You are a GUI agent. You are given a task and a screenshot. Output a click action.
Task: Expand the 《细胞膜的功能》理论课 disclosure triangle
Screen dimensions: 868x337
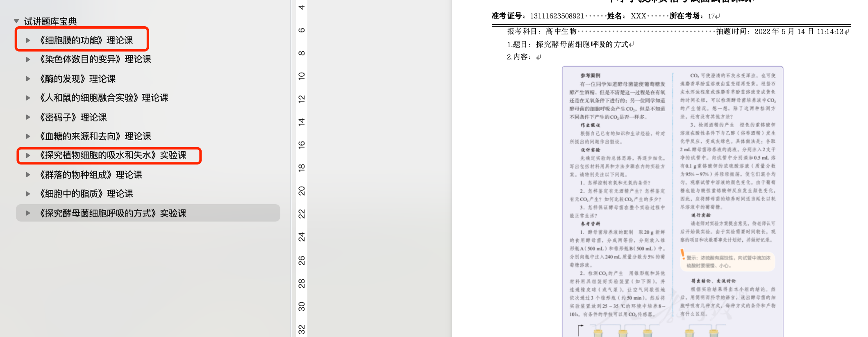[28, 40]
